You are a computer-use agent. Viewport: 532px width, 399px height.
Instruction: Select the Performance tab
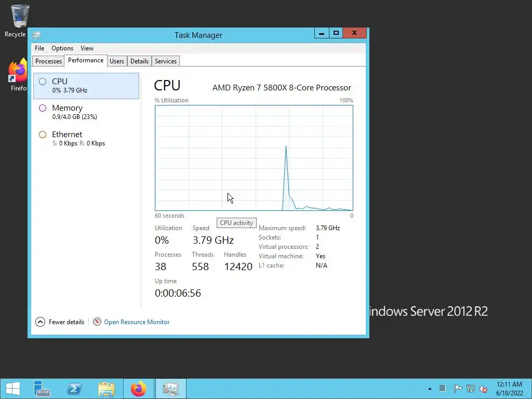(x=86, y=60)
